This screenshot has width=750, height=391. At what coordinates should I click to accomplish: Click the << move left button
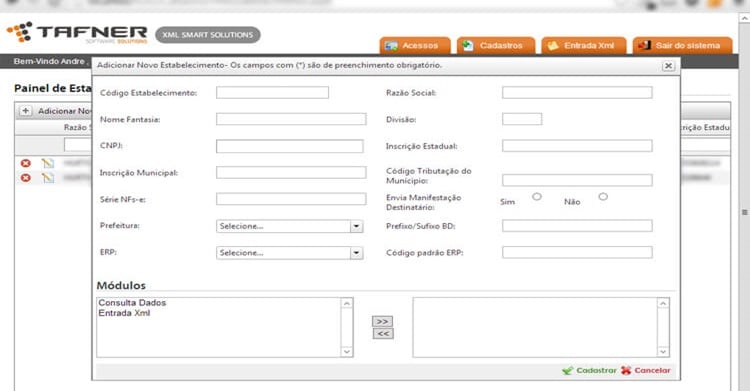[383, 334]
